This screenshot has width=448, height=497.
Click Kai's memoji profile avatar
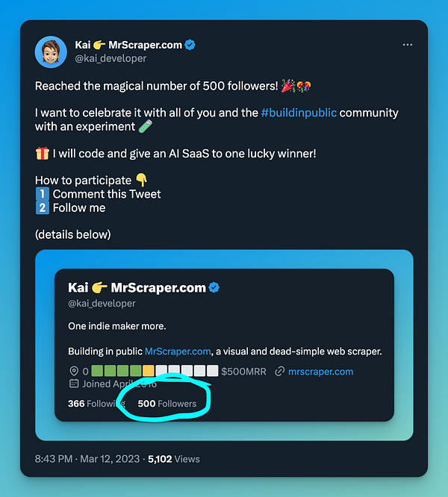coord(51,51)
